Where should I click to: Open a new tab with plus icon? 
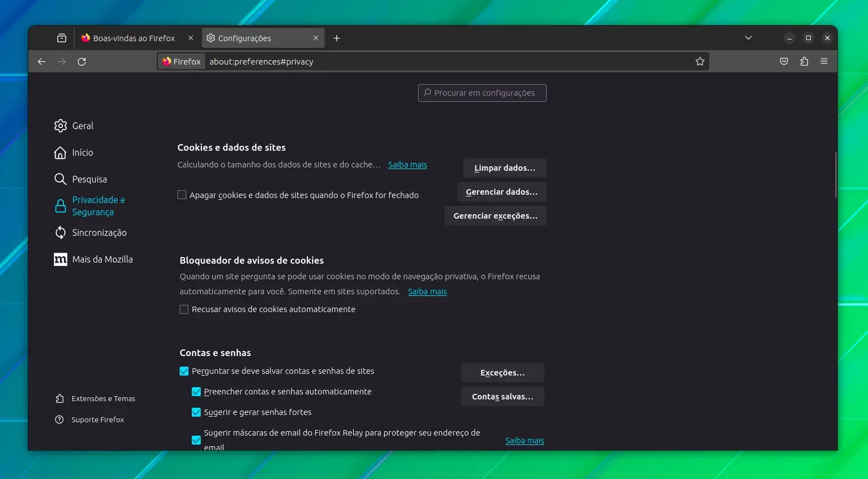[x=336, y=38]
